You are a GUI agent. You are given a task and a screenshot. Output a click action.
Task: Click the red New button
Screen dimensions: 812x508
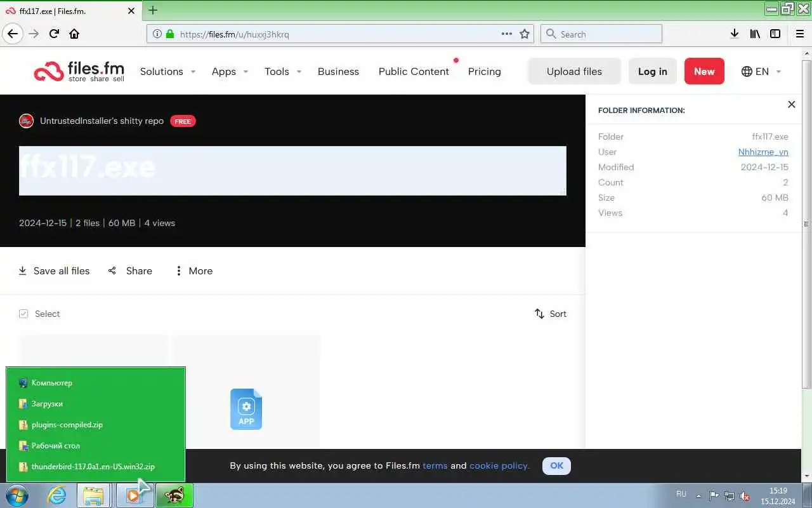click(x=704, y=71)
